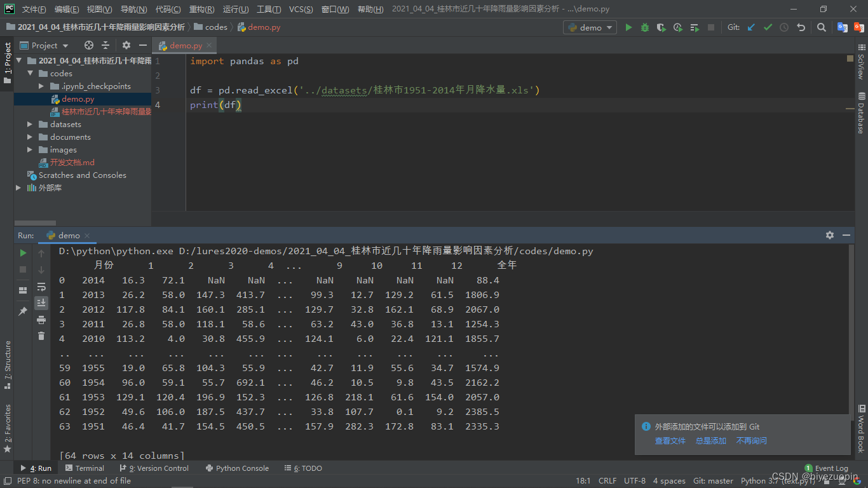Rerun demo from Run panel play icon
Image resolution: width=868 pixels, height=488 pixels.
click(x=23, y=253)
